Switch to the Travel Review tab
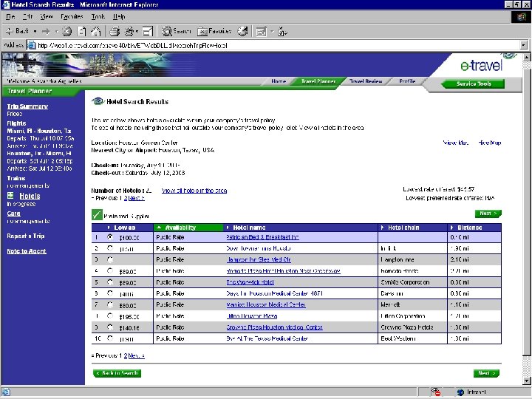The width and height of the screenshot is (532, 399). point(366,81)
